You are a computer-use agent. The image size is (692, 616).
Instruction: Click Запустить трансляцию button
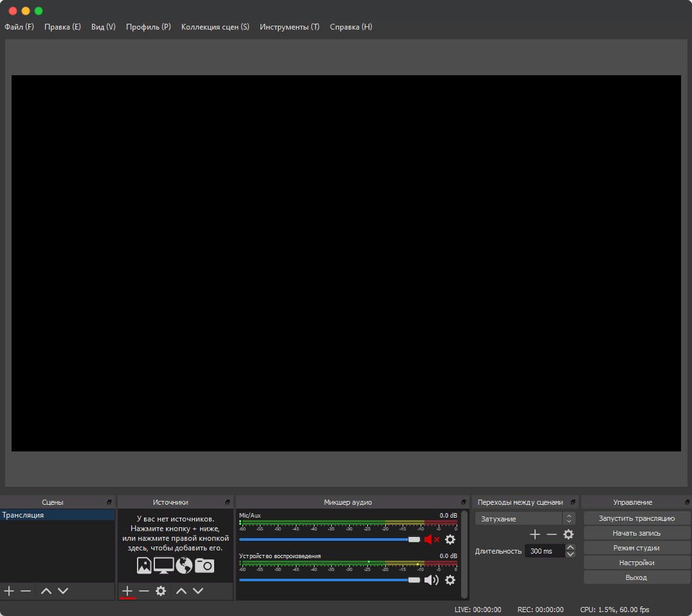[x=636, y=518]
